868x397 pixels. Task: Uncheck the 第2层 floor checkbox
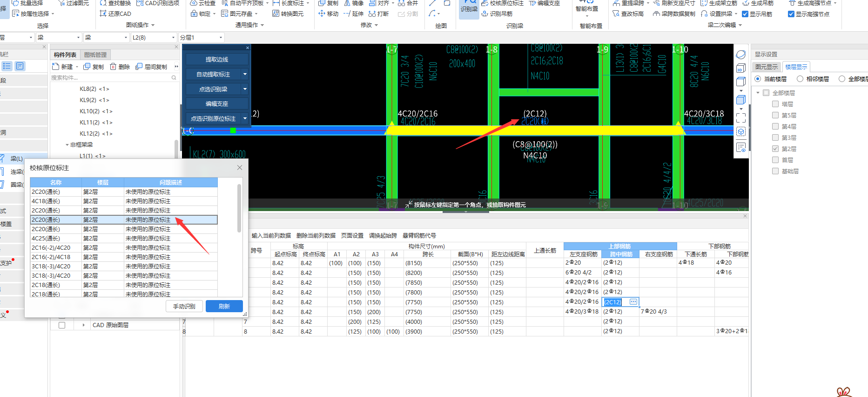coord(775,149)
